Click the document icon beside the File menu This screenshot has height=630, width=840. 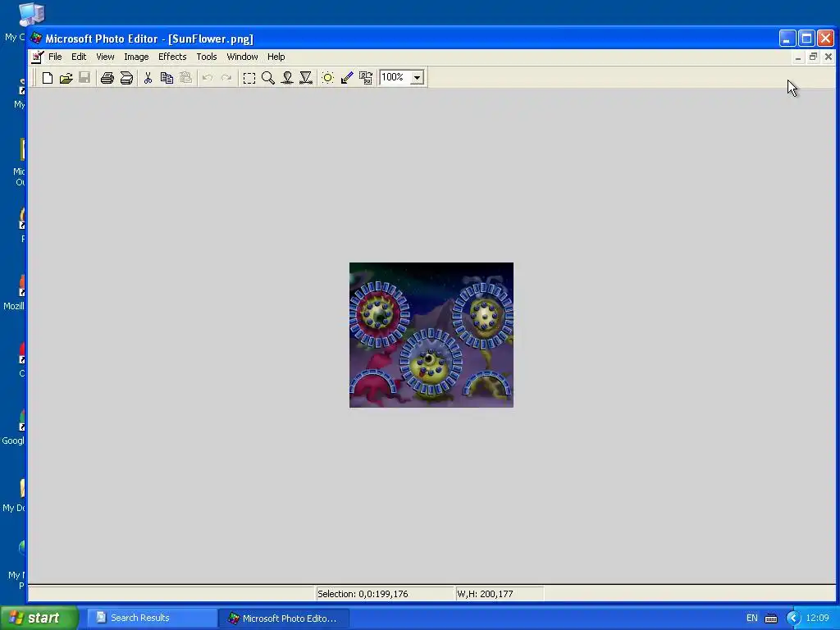(37, 57)
